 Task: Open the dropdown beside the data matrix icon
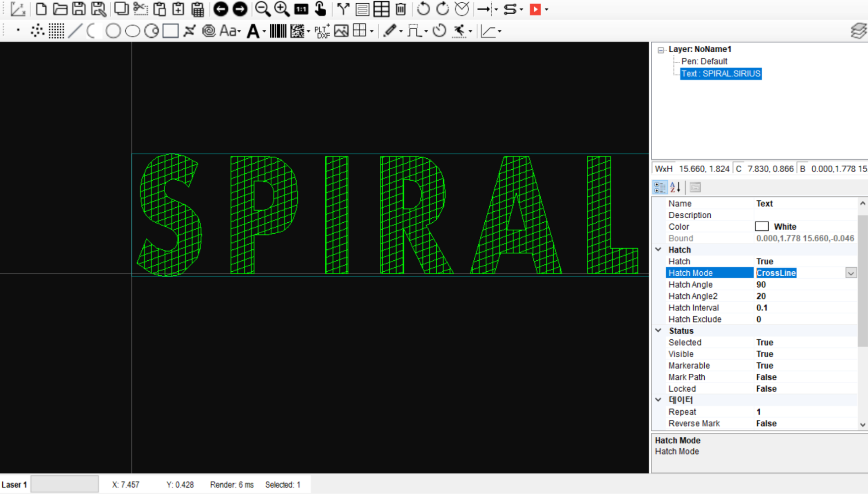(x=309, y=32)
